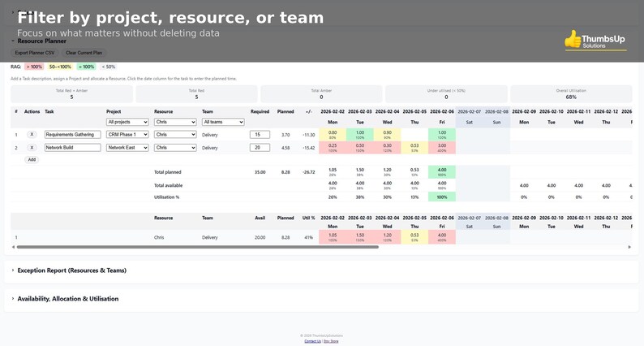Viewport: 644px width, 346px height.
Task: Open the All teams filter dropdown
Action: pos(223,122)
